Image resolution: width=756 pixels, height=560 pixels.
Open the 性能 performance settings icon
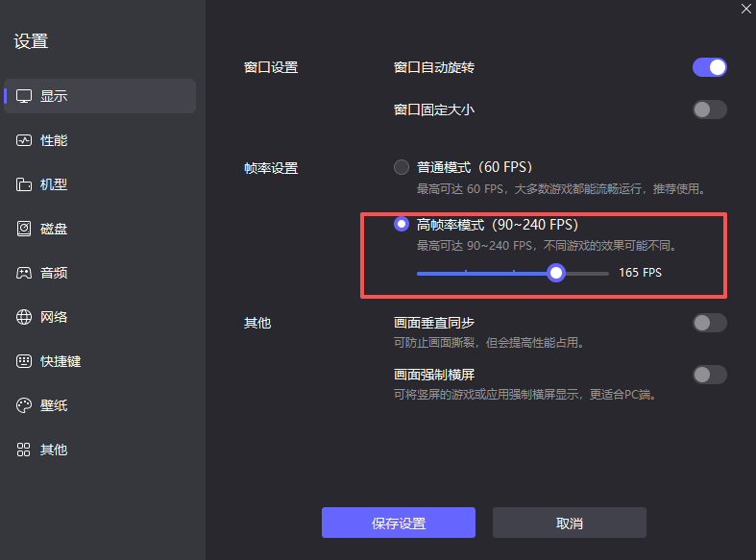(x=24, y=140)
